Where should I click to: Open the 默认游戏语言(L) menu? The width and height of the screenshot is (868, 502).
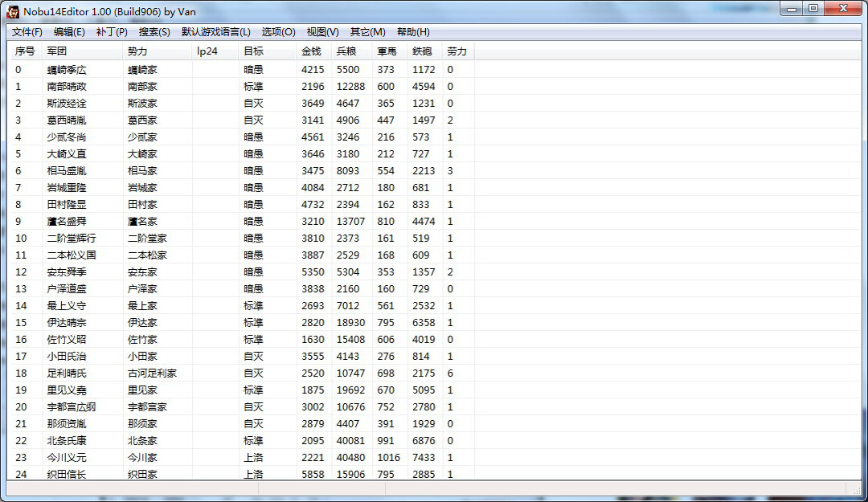(216, 32)
